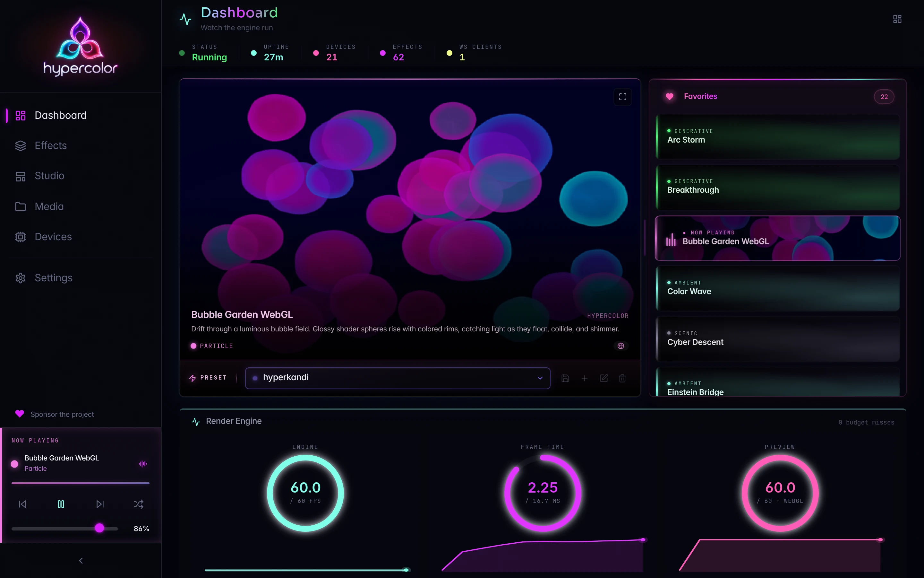924x578 pixels.
Task: Click the equalizer bars icon on now playing card
Action: pyautogui.click(x=671, y=240)
